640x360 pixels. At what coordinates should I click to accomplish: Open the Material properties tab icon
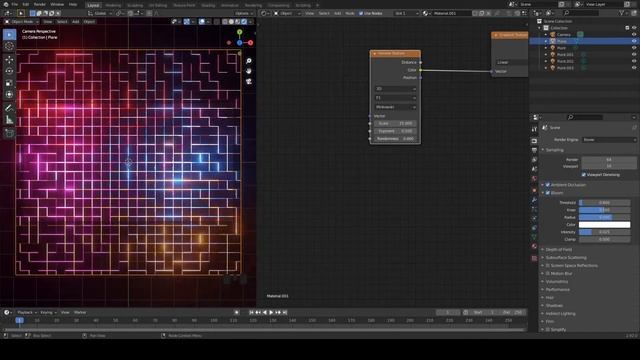pyautogui.click(x=534, y=247)
